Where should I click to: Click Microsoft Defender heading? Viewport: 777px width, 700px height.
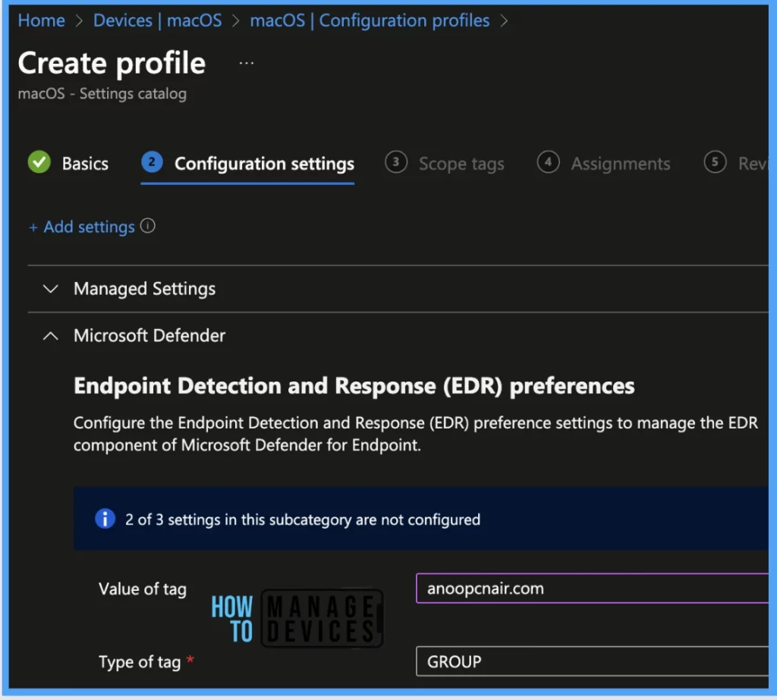[x=149, y=335]
